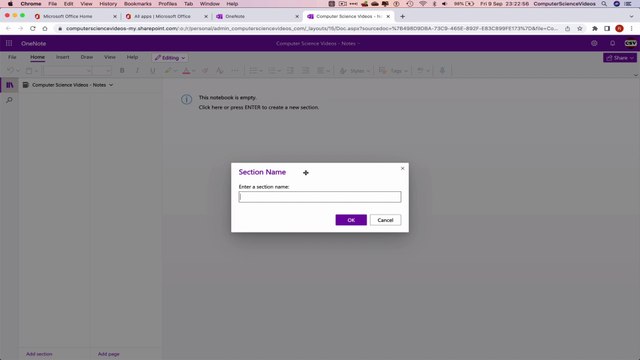This screenshot has height=360, width=640.
Task: Expand the ribbon with the chevron
Action: (636, 75)
